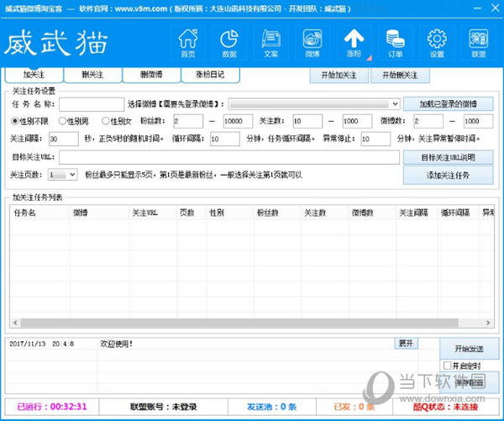Focus the 目标关注URL input field
Screen dimensions: 504x421
[x=229, y=157]
